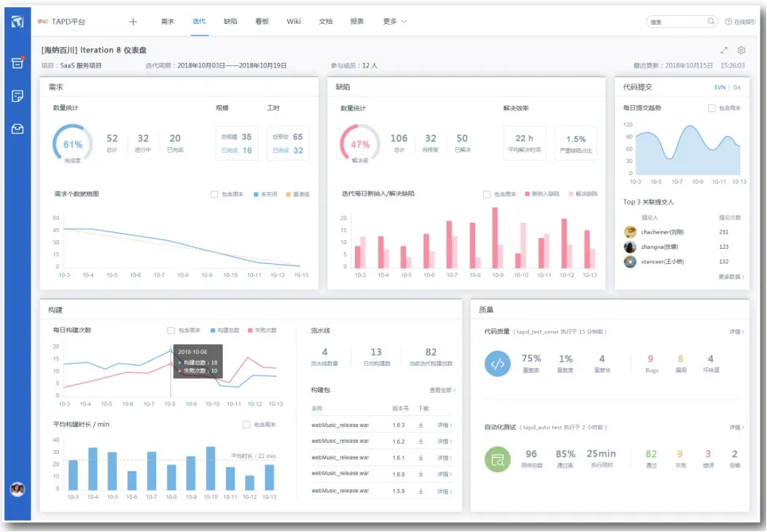
Task: Check 包含周末 in the 平均构建时长 chart
Action: pos(247,425)
